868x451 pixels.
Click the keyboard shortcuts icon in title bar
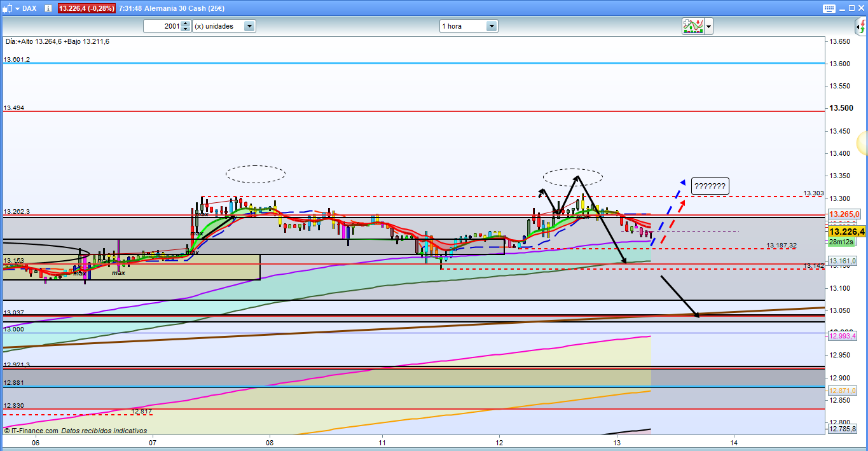pyautogui.click(x=827, y=8)
